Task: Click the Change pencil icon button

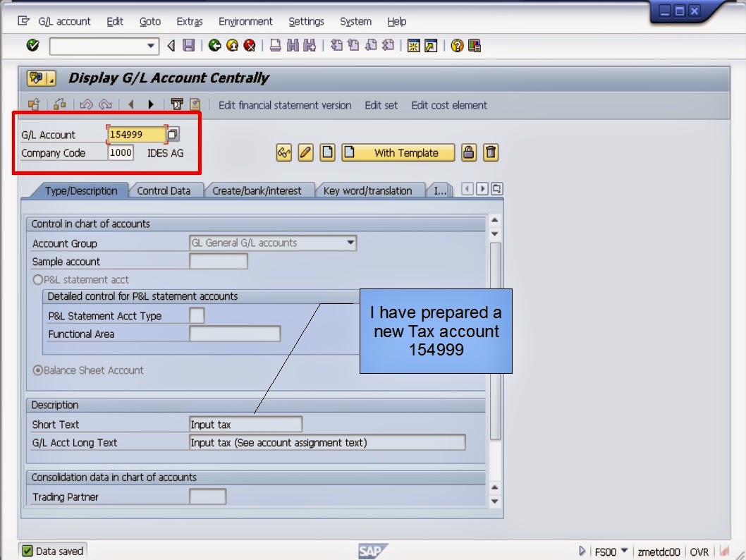Action: point(305,153)
